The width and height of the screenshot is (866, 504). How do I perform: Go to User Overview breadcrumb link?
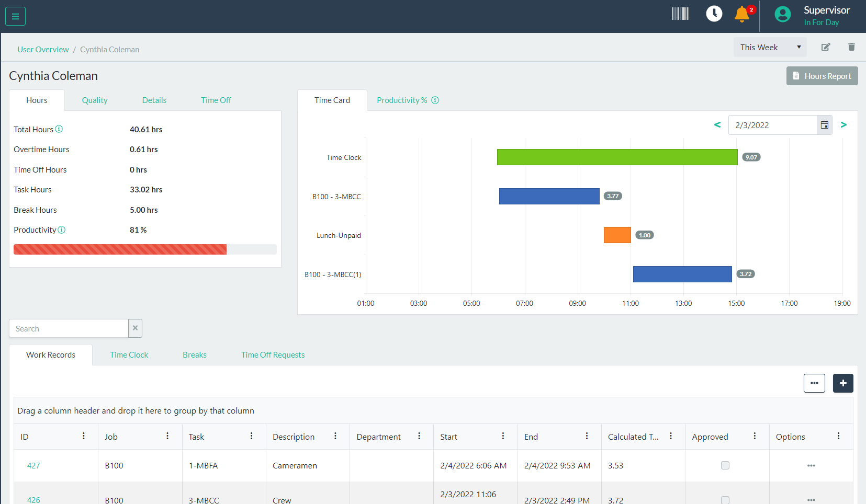pos(43,50)
